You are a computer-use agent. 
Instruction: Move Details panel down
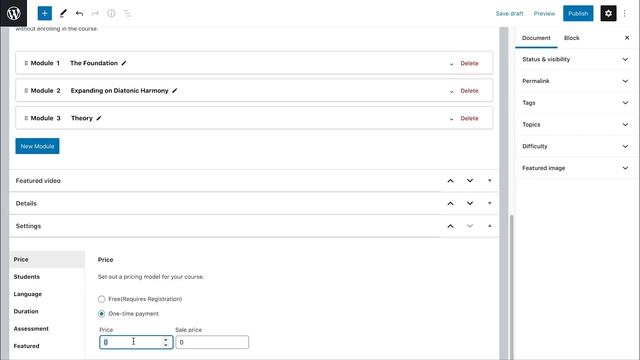(x=470, y=203)
